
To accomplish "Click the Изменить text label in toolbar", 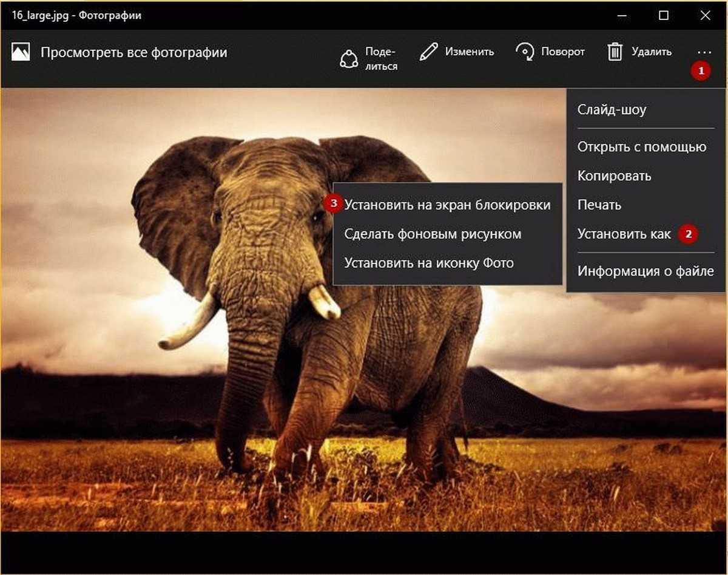I will coord(469,52).
